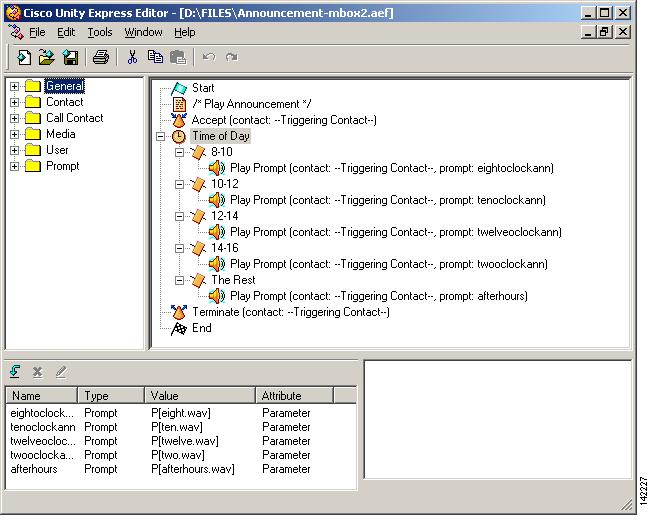Click the Redo arrow icon
This screenshot has width=652, height=521.
click(232, 57)
